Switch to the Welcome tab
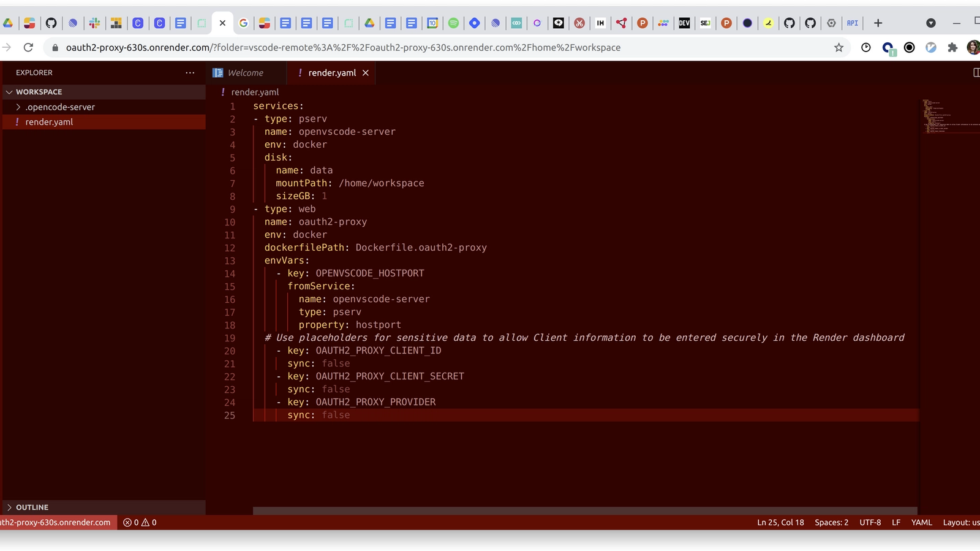 [245, 72]
